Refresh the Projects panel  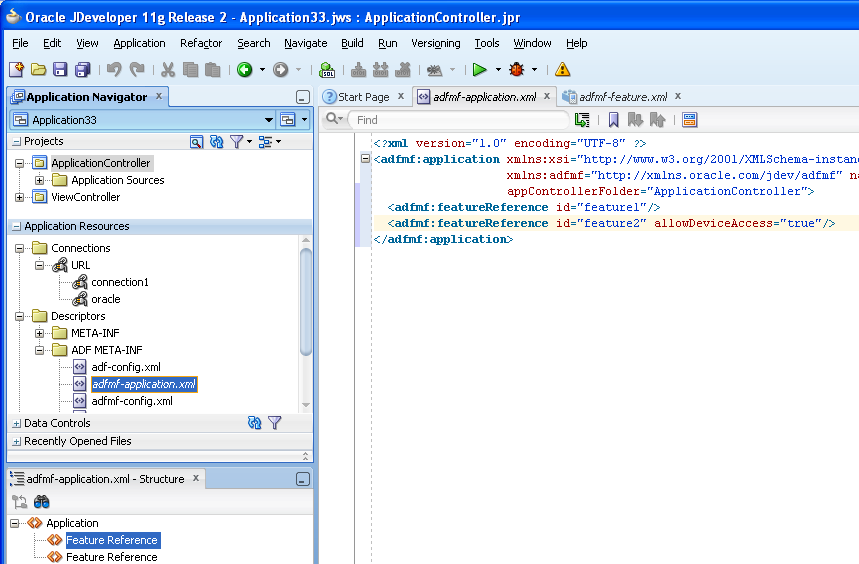(x=217, y=142)
